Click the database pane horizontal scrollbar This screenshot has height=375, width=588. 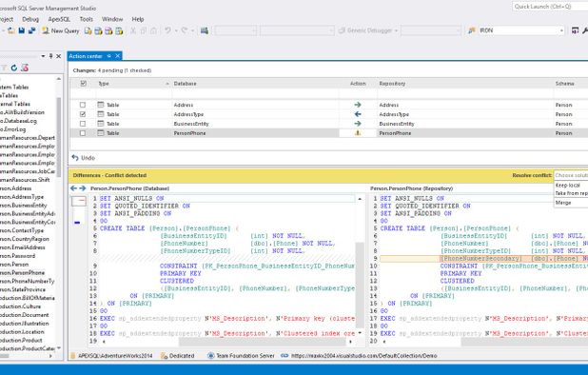[x=262, y=342]
